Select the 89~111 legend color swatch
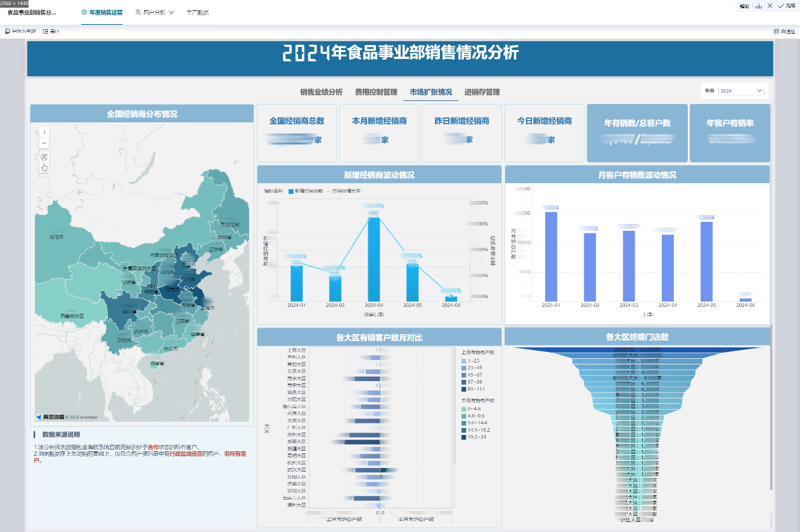Image resolution: width=800 pixels, height=532 pixels. pos(464,389)
